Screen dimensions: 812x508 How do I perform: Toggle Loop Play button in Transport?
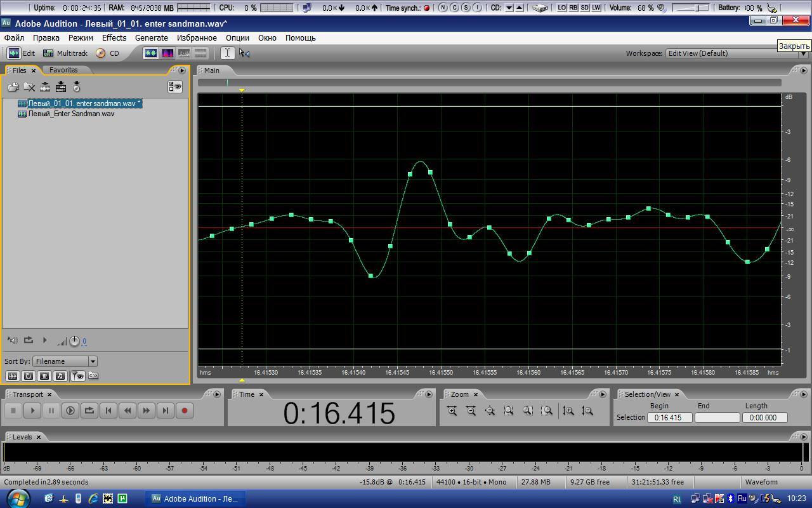(89, 411)
